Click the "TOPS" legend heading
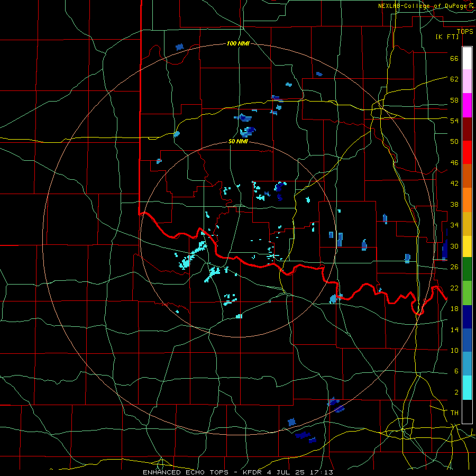 465,32
